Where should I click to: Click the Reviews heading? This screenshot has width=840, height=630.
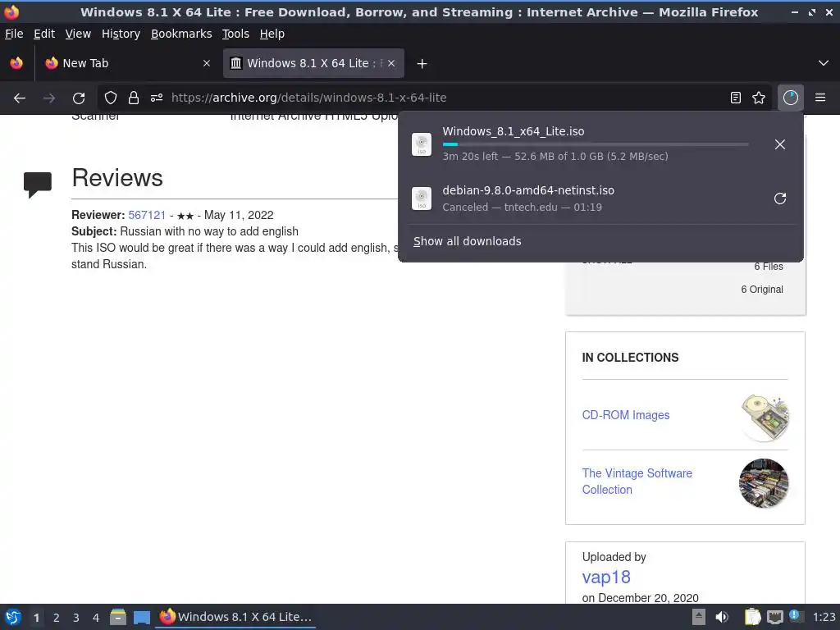(117, 177)
